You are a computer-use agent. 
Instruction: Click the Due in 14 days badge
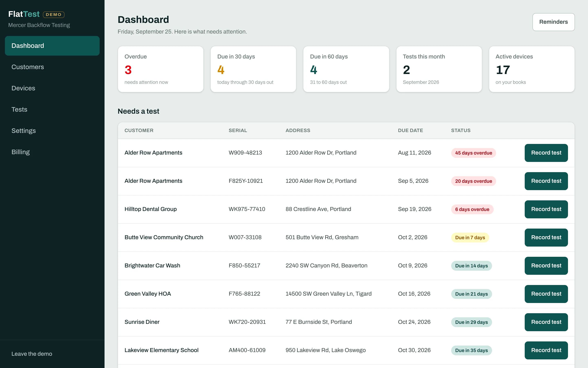pos(471,266)
